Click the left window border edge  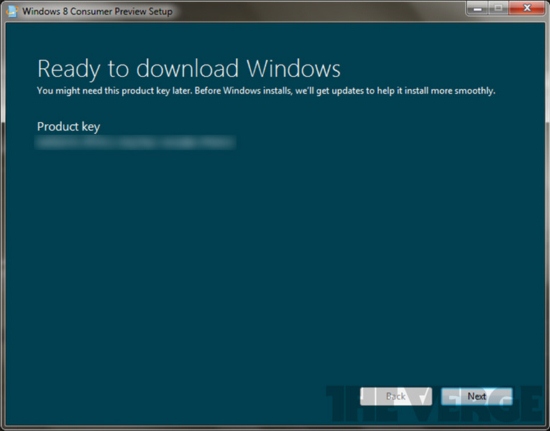click(3, 224)
